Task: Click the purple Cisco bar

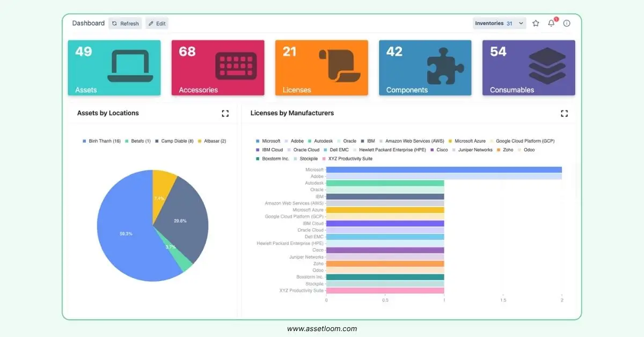Action: 385,250
